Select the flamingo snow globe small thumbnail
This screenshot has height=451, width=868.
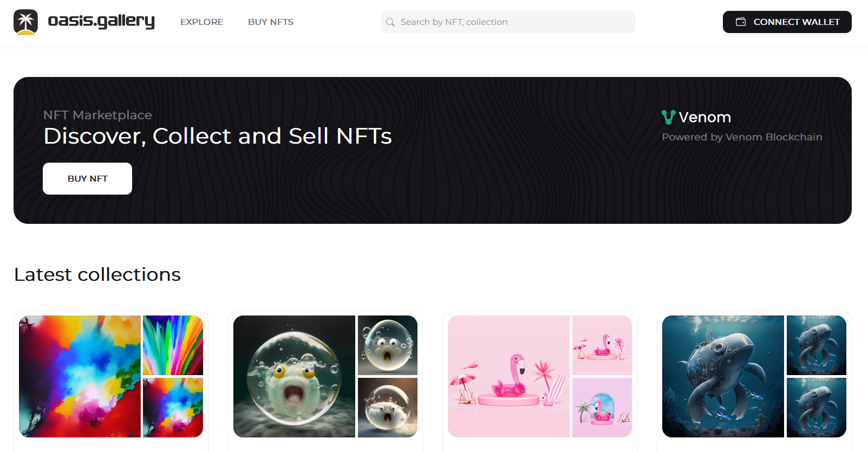pos(602,408)
